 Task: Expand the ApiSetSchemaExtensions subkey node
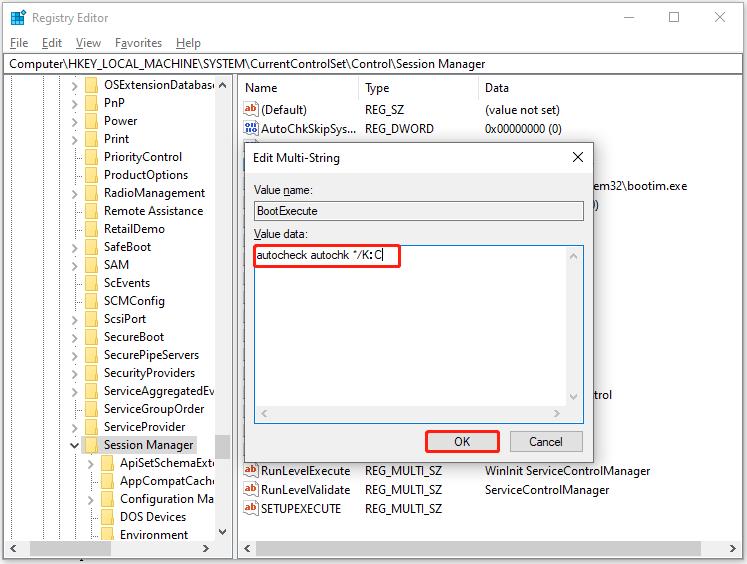pyautogui.click(x=91, y=463)
